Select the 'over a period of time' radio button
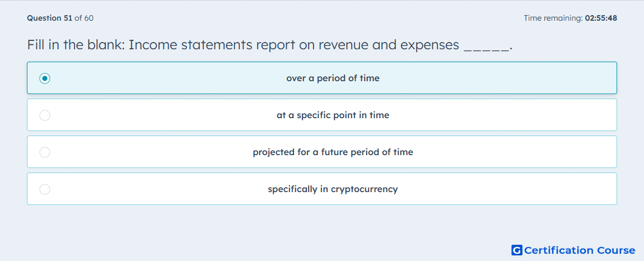 [x=45, y=78]
